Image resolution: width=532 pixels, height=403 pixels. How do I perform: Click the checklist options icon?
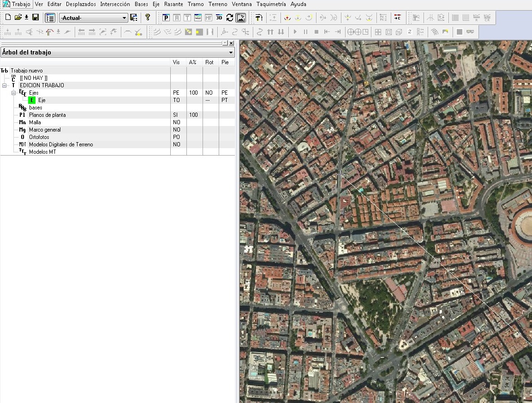click(x=420, y=32)
